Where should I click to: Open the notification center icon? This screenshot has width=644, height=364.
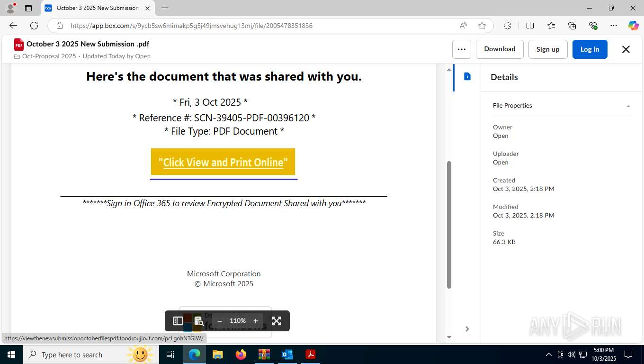point(628,355)
